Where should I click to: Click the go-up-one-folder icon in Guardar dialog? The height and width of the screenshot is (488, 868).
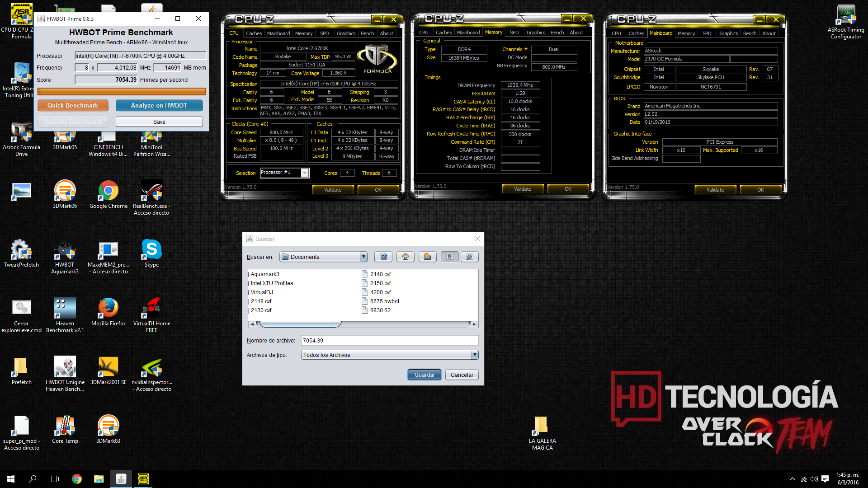click(383, 257)
